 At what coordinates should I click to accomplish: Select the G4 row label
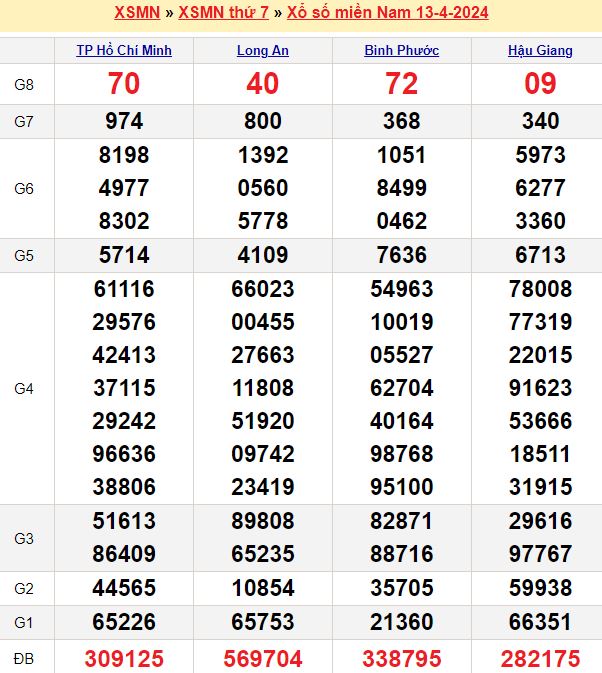coord(25,388)
